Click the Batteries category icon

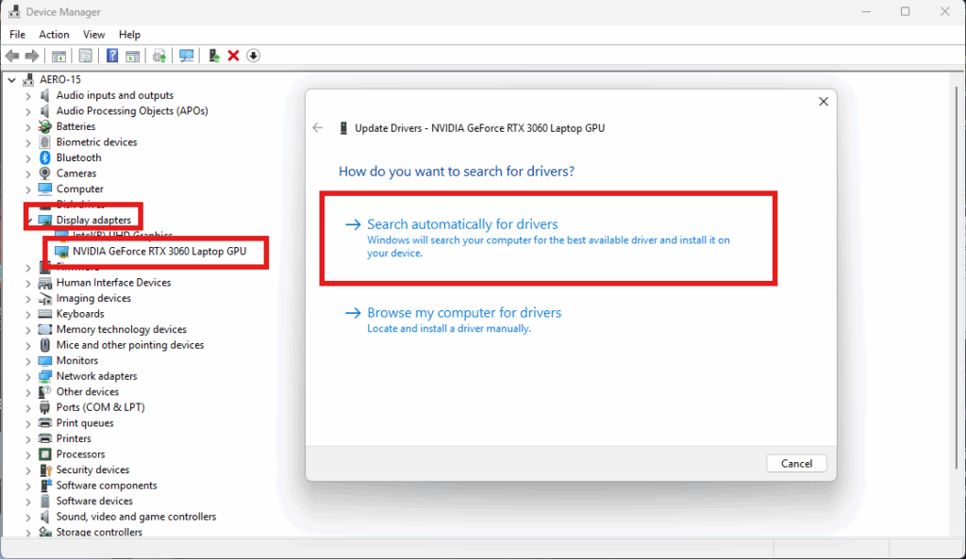click(45, 126)
